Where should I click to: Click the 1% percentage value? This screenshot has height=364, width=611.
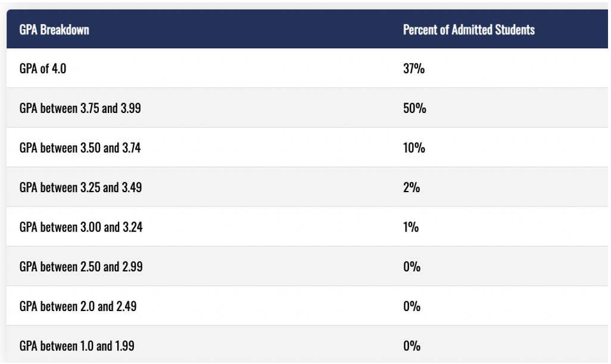(x=411, y=227)
